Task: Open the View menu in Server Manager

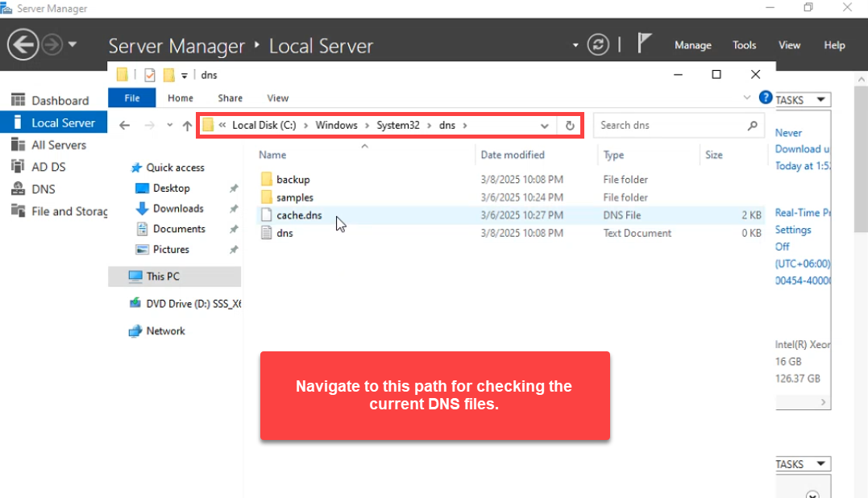Action: (789, 45)
